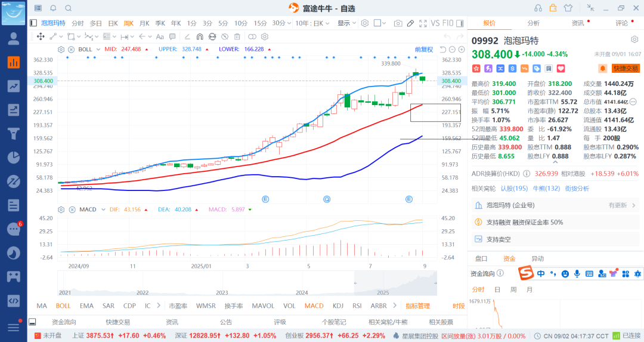644x342 pixels.
Task: Show more indicators with chevron after IC
Action: [159, 306]
